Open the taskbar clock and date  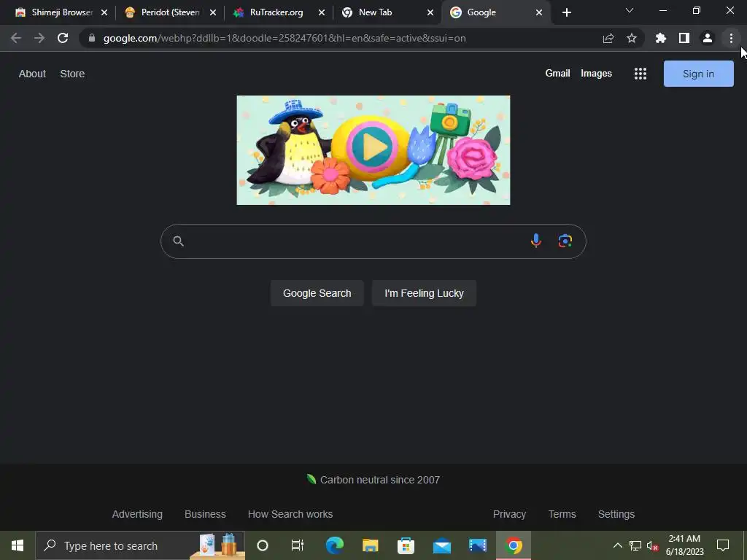point(684,545)
